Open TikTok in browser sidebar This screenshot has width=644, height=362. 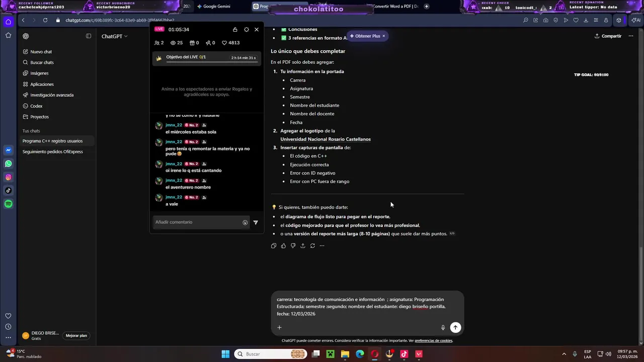[x=8, y=191]
